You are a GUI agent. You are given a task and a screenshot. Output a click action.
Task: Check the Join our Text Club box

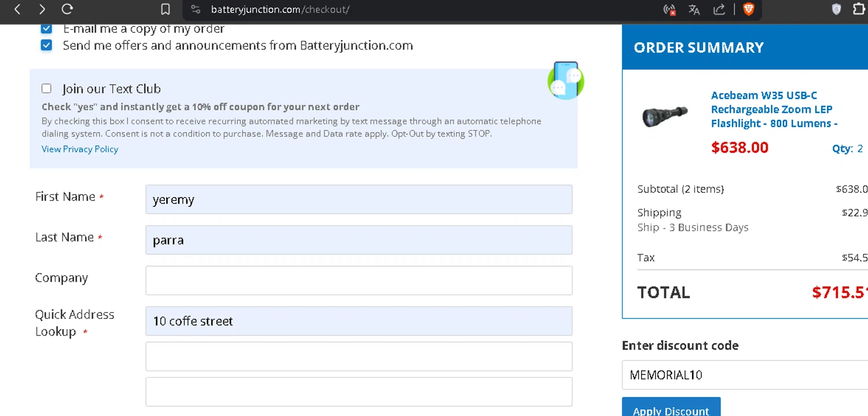46,89
